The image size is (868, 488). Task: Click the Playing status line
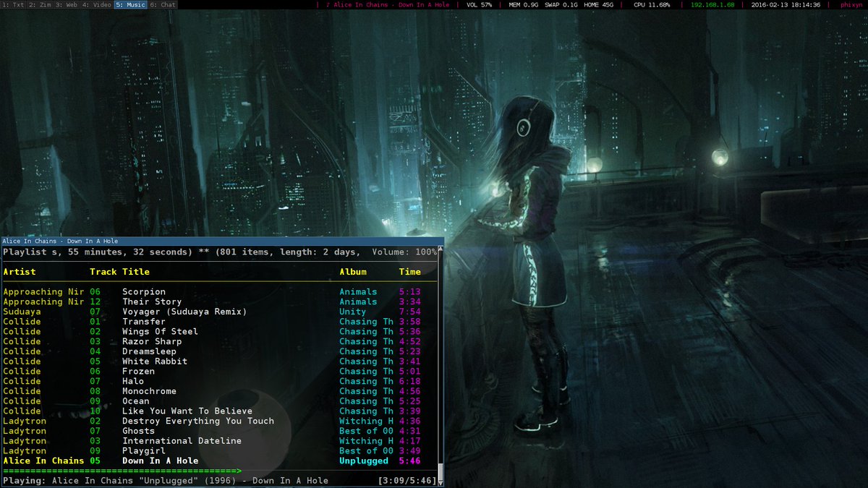coord(166,481)
